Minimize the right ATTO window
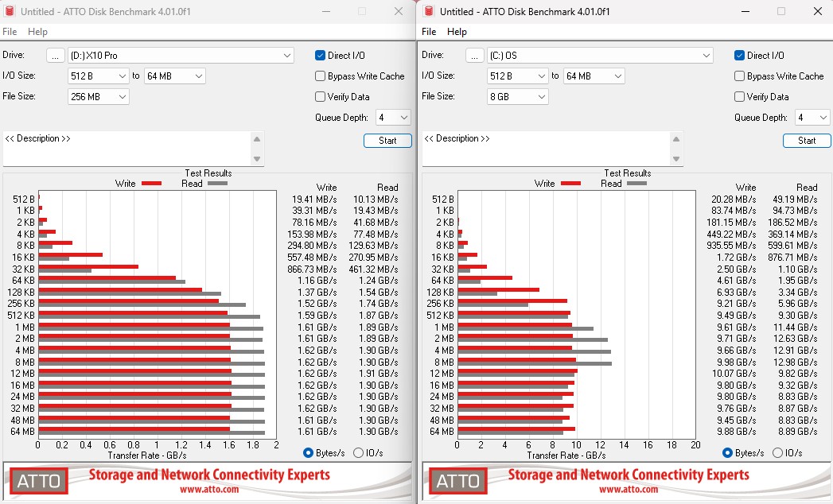This screenshot has width=833, height=504. (745, 11)
